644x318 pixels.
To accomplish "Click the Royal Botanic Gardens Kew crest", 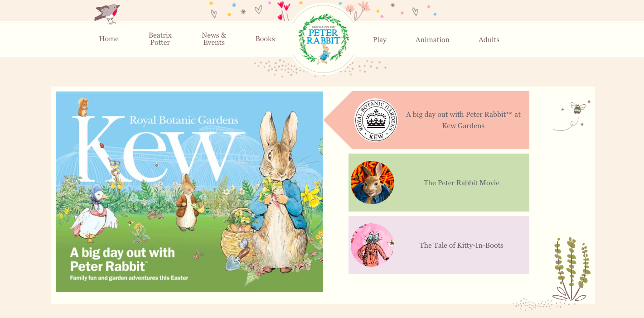I will point(376,120).
